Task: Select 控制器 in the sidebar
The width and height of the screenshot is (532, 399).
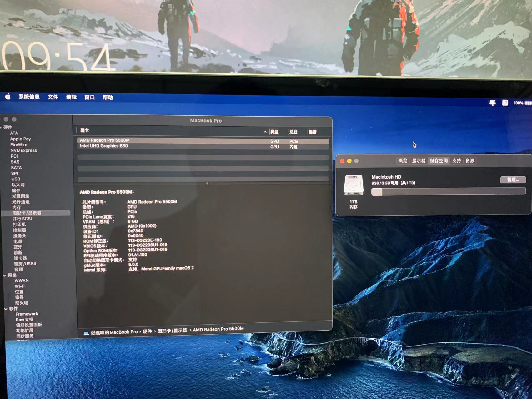Action: (19, 230)
